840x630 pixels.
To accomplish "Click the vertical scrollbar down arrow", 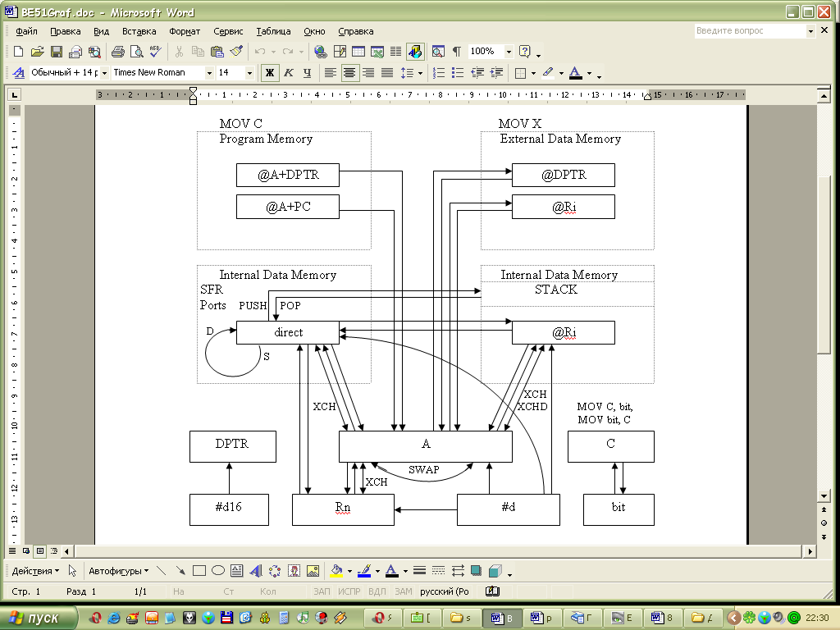I will point(824,496).
